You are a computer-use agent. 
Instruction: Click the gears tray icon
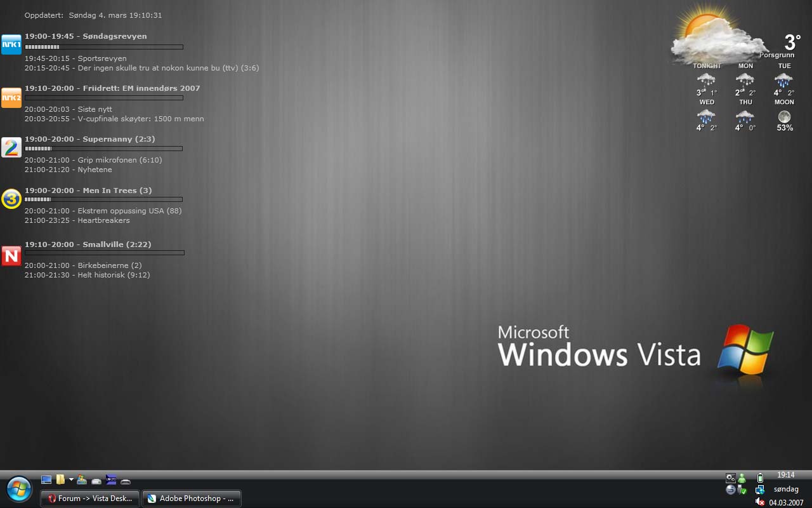[x=731, y=478]
